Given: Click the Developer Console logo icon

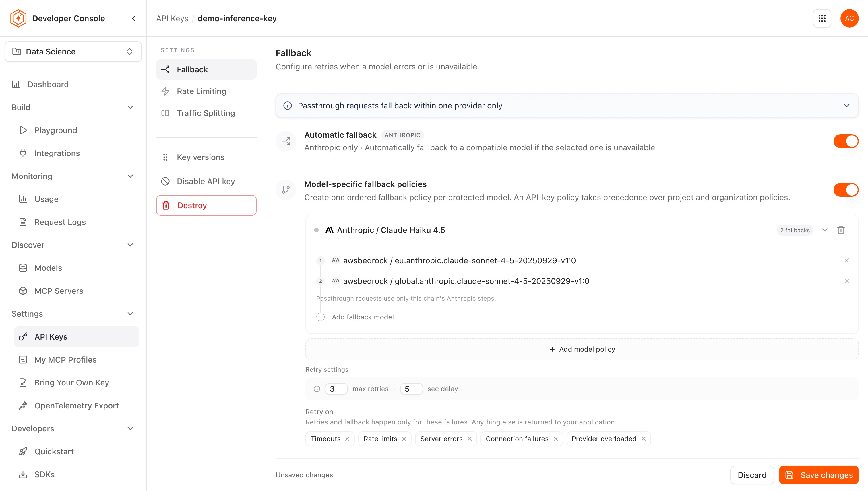Looking at the screenshot, I should [18, 18].
